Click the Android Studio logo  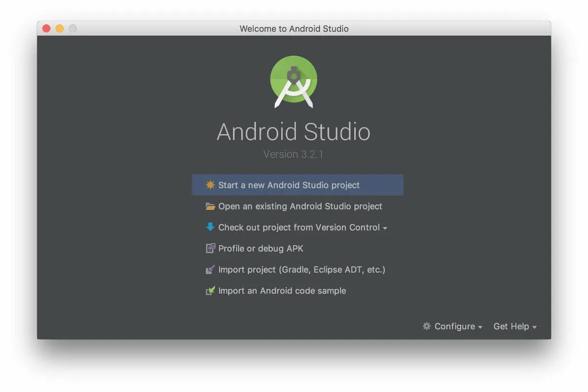pos(294,82)
